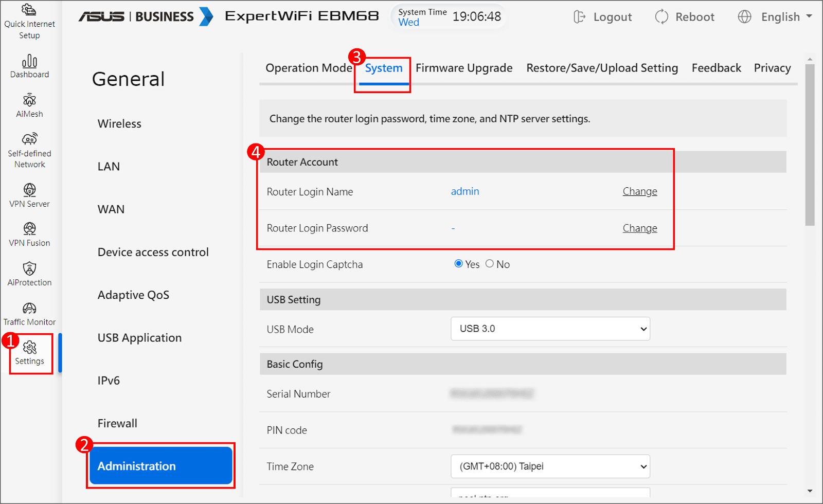Open Traffic Monitor sidebar icon
The image size is (823, 504).
click(x=29, y=308)
